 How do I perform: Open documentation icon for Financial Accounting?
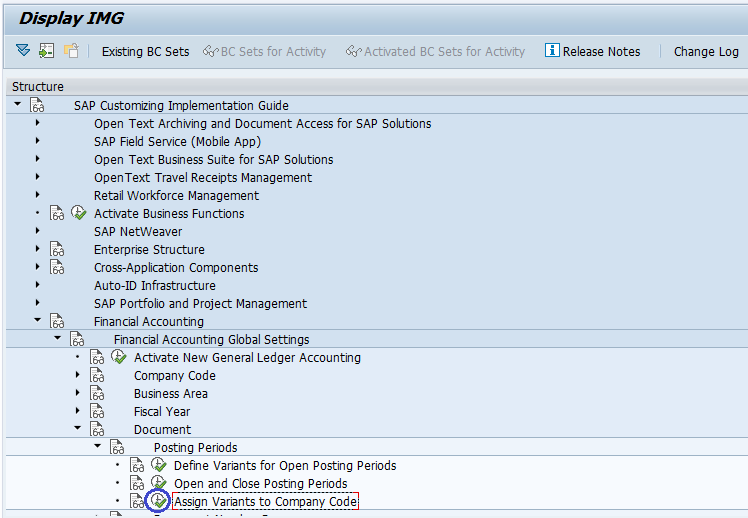click(57, 321)
